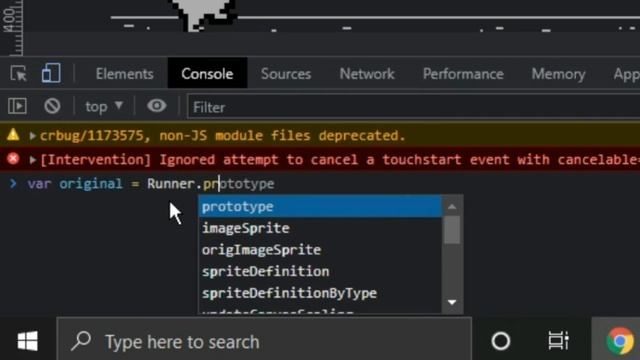Clear console with the ban icon
Image resolution: width=640 pixels, height=360 pixels.
52,106
